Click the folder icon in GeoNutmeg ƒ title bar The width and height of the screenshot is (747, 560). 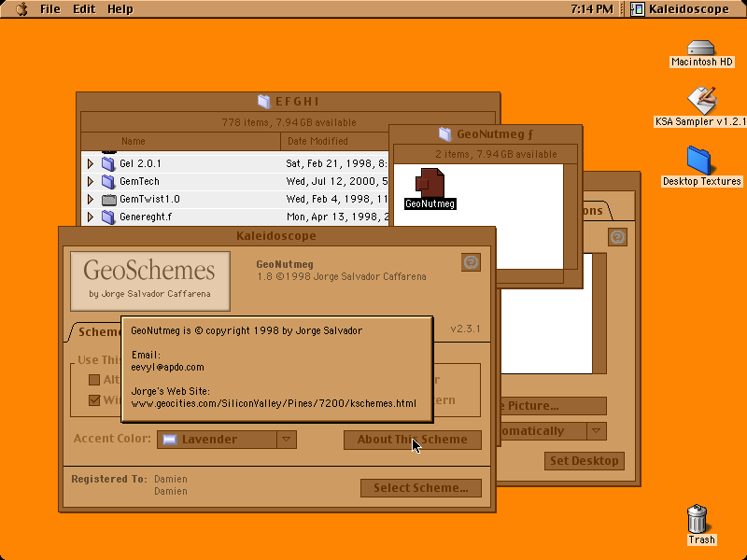click(x=445, y=134)
